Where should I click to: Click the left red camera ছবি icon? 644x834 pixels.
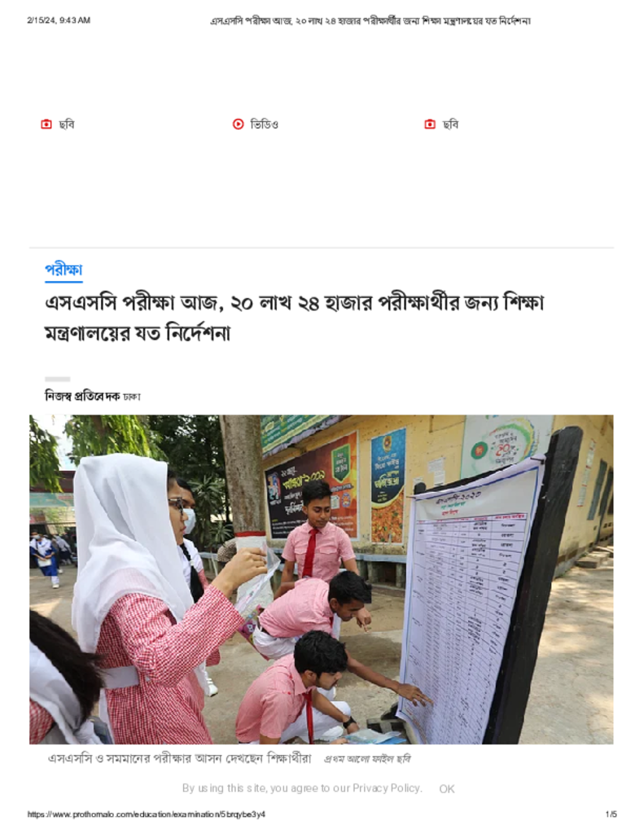pyautogui.click(x=46, y=124)
